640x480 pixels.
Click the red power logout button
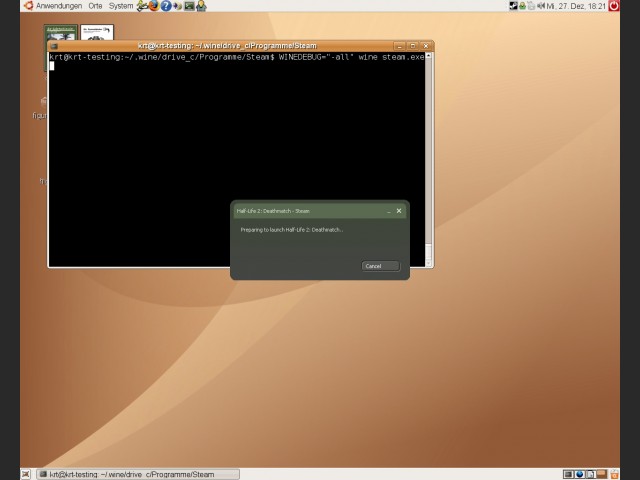(614, 6)
